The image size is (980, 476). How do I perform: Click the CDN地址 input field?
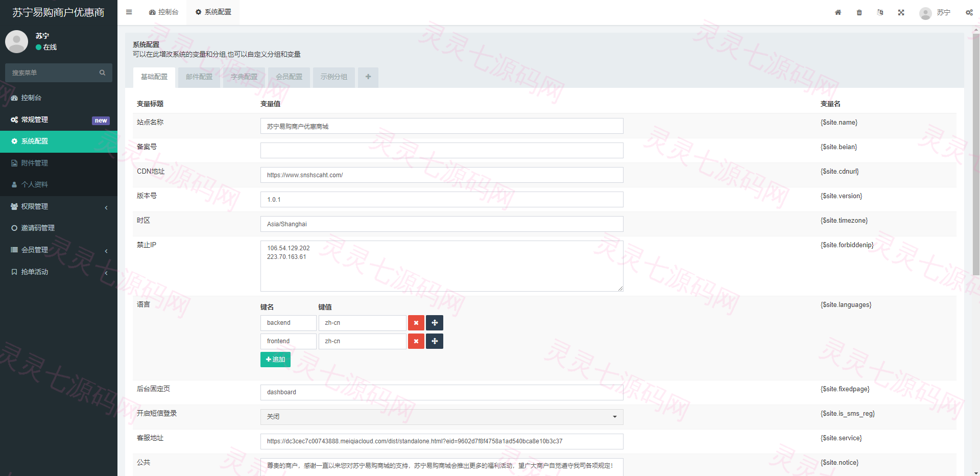point(442,175)
